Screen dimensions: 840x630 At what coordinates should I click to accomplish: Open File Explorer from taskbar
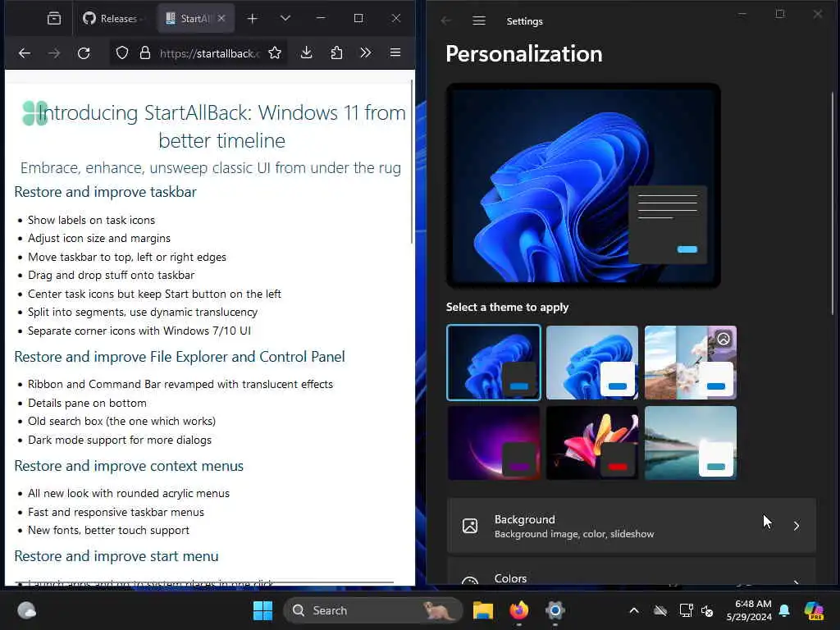[x=482, y=610]
